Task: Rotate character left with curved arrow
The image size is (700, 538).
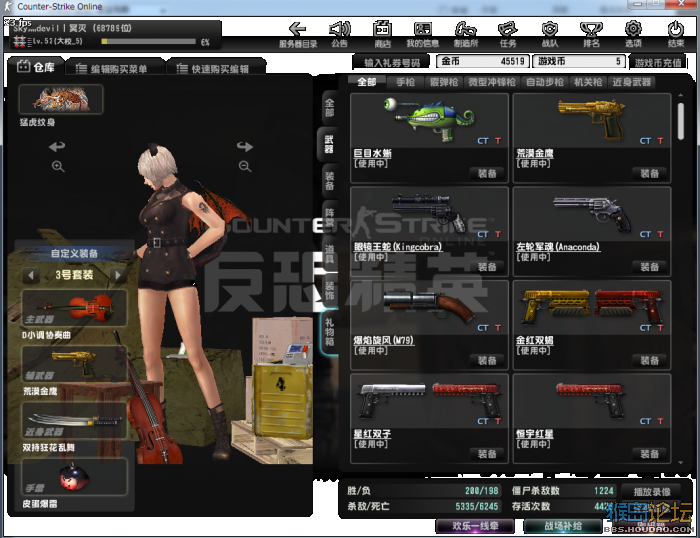Action: click(57, 146)
